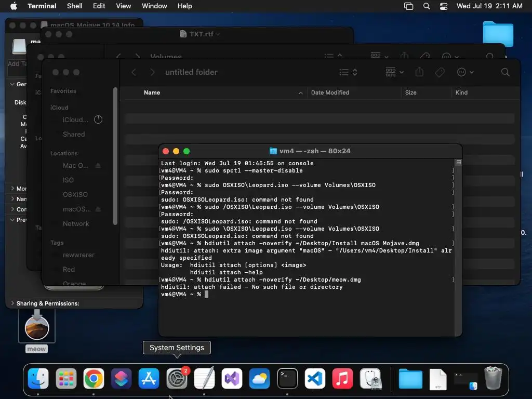
Task: Click the Finder sidebar scrollbar
Action: [x=115, y=156]
